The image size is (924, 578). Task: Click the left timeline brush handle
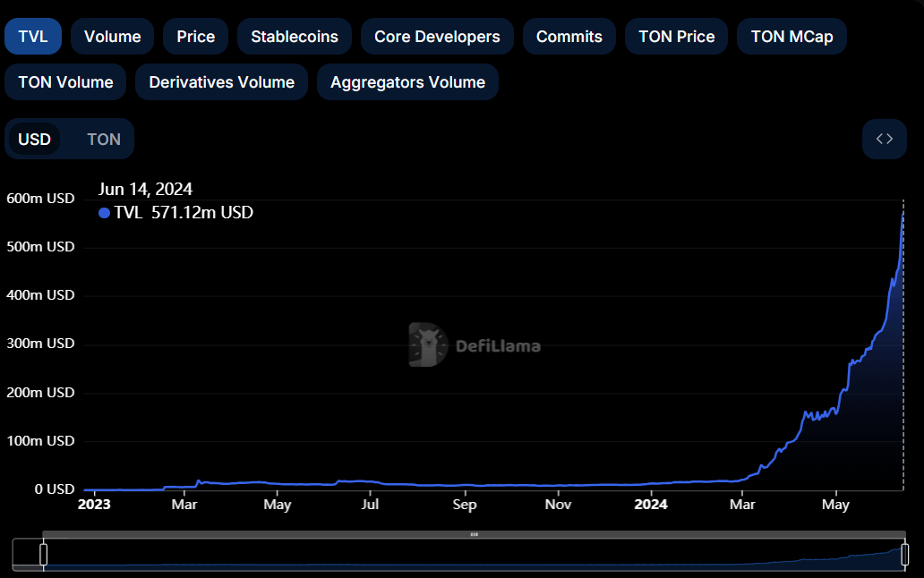tap(42, 553)
